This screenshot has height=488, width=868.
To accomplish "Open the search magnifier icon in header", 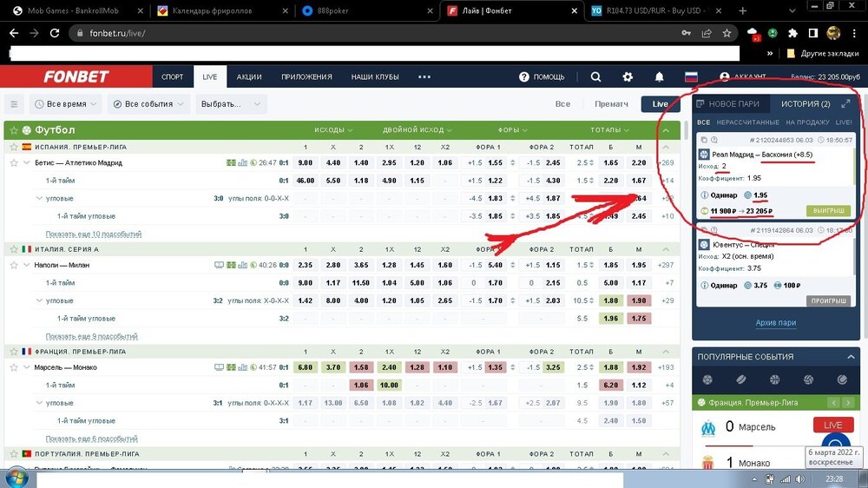I will click(x=595, y=76).
